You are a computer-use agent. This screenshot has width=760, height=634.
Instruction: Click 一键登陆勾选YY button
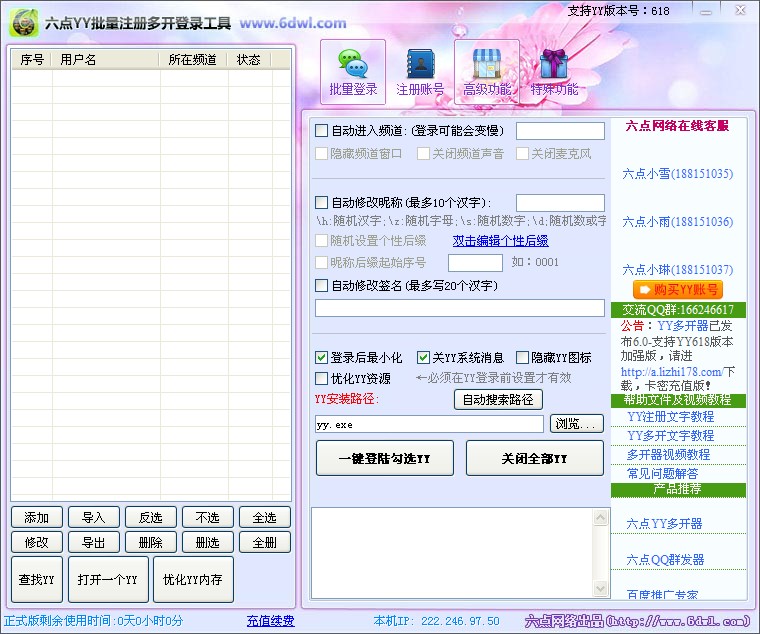point(384,458)
